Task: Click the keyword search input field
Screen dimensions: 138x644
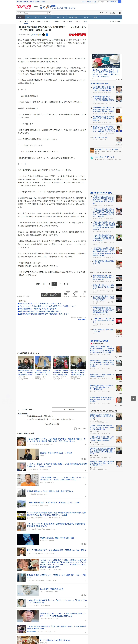Action: click(x=32, y=13)
